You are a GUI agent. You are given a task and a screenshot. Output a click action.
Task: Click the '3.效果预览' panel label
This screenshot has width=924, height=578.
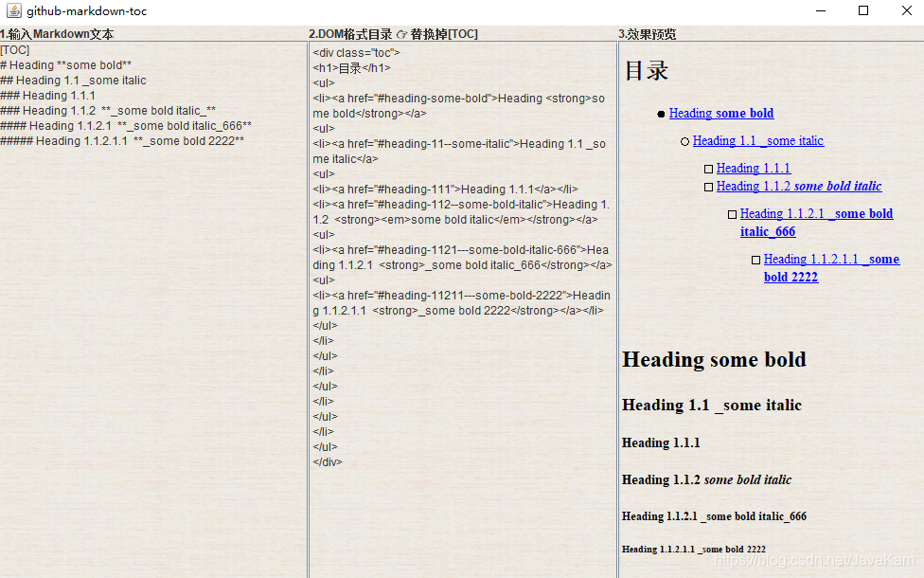pyautogui.click(x=647, y=34)
